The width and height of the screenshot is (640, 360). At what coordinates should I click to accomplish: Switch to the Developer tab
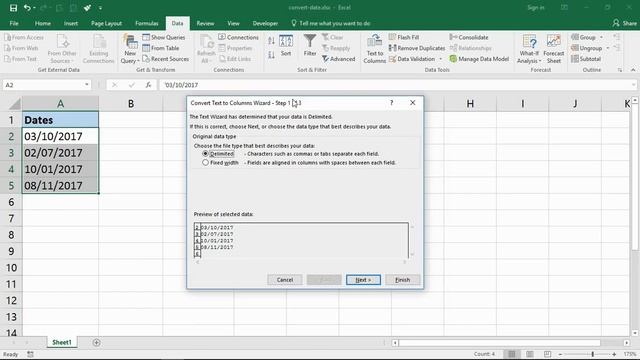(265, 23)
